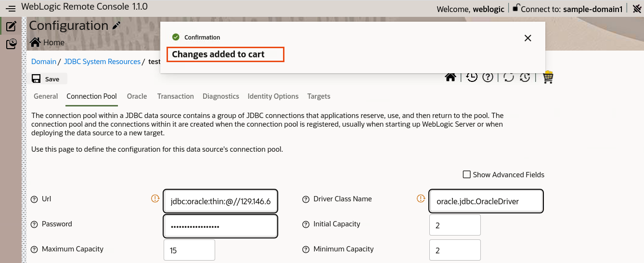Open the shopping cart icon
Screen dimensions: 644x263
548,77
